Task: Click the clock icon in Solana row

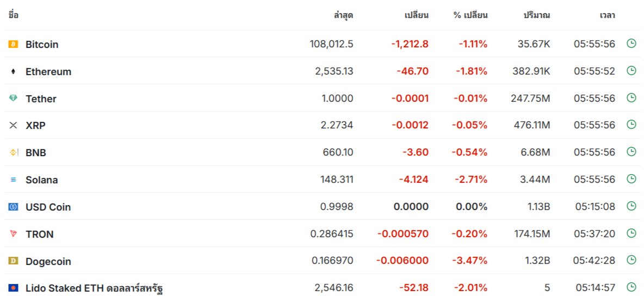Action: pos(631,179)
